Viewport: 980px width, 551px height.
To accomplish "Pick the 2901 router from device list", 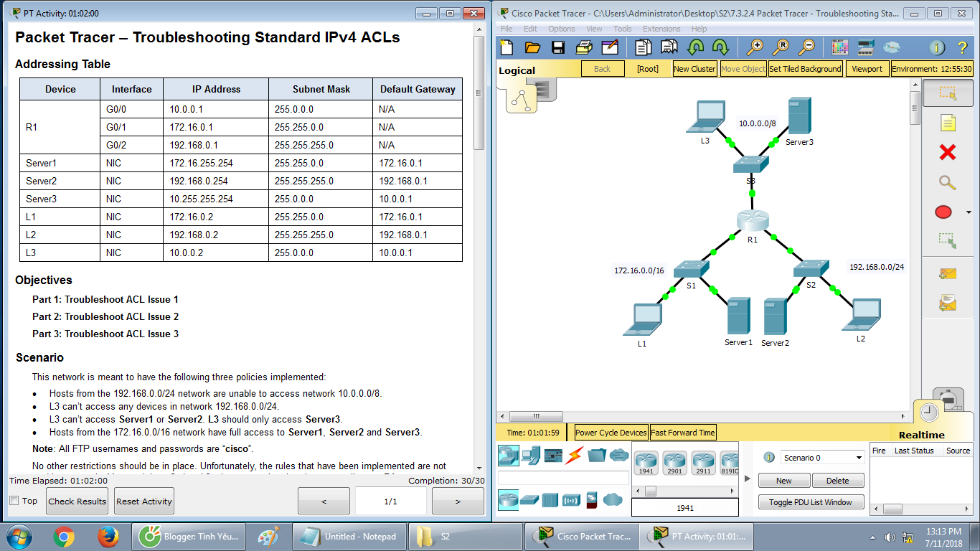I will [675, 463].
